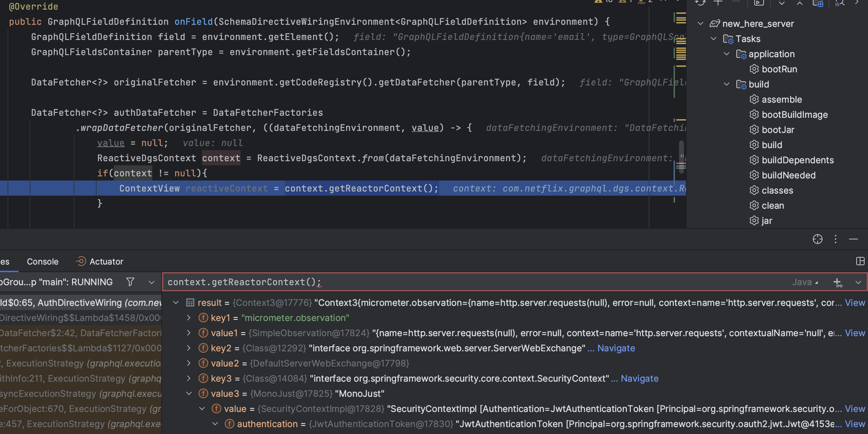
Task: Expand the result variable node
Action: (176, 302)
